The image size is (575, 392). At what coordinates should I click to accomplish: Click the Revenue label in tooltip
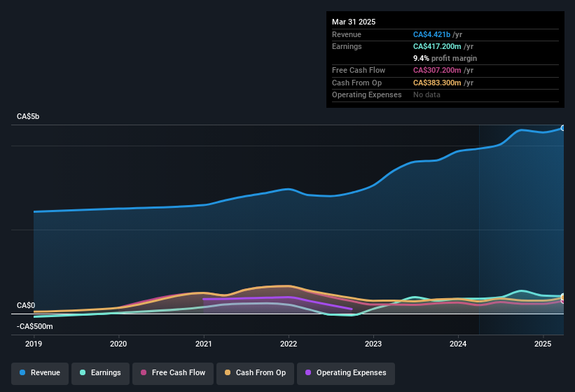(x=347, y=34)
